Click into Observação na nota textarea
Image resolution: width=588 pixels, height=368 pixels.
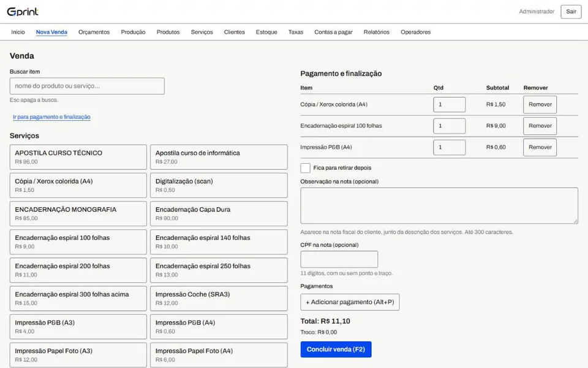(x=439, y=206)
